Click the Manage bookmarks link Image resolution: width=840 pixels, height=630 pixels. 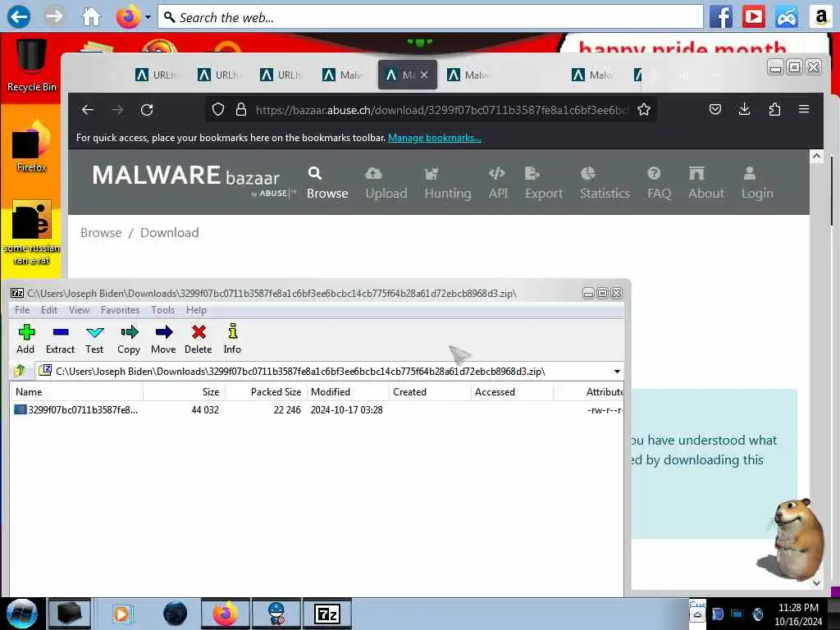[x=435, y=138]
